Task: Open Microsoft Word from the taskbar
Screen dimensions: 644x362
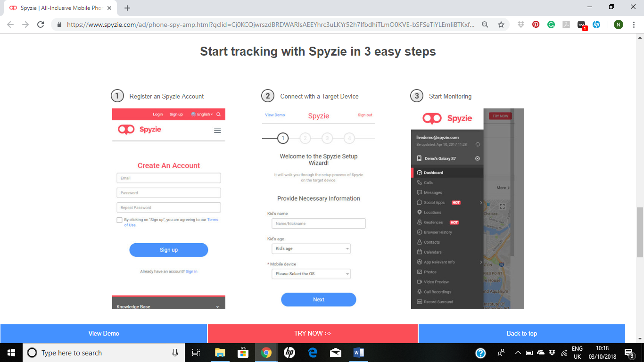Action: (359, 353)
